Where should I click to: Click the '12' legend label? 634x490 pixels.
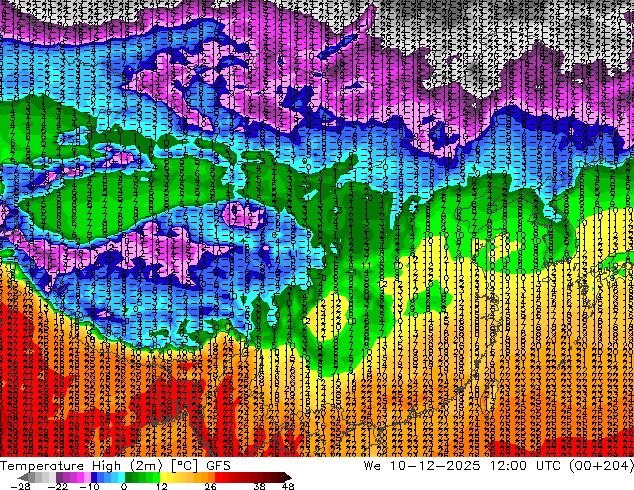[x=162, y=486]
